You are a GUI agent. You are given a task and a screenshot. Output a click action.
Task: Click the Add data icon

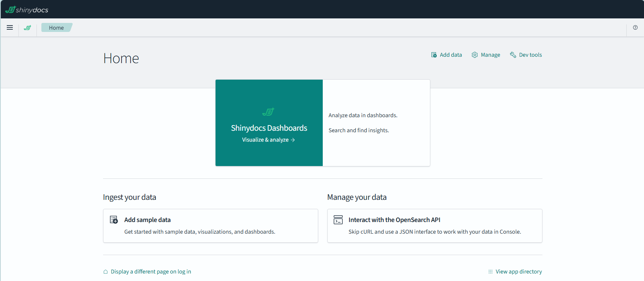(x=434, y=55)
